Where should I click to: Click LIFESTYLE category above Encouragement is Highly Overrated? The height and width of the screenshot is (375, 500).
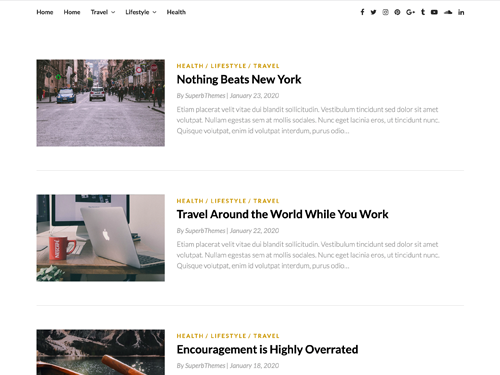228,336
